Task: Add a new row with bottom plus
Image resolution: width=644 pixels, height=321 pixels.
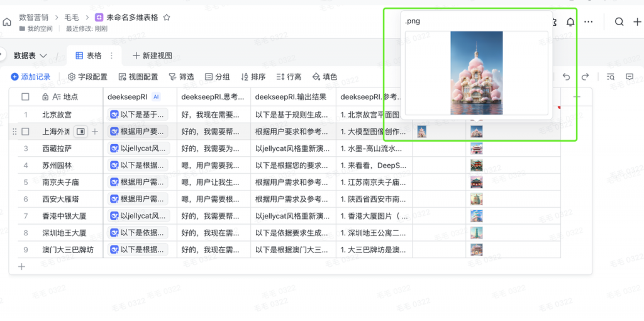Action: (x=22, y=266)
